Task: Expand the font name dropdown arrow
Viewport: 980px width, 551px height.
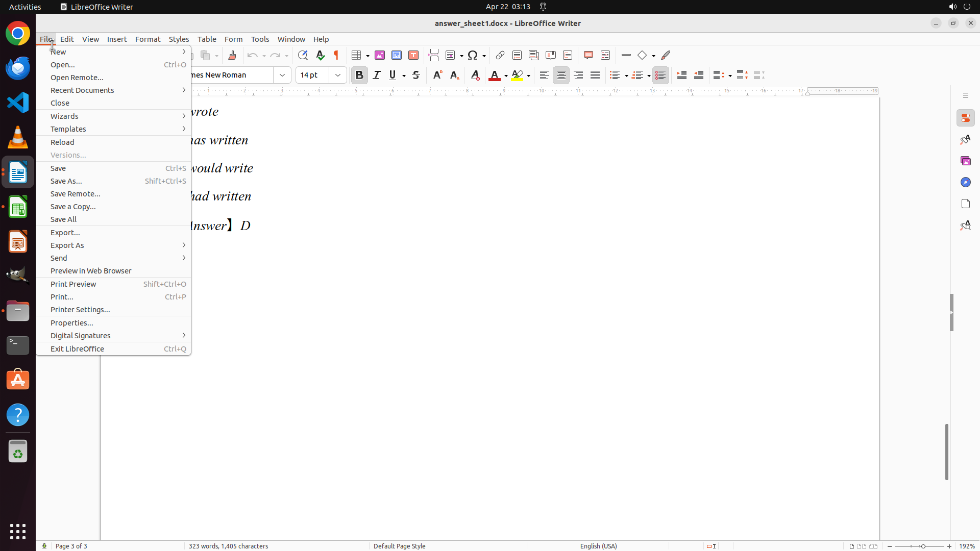Action: coord(282,75)
